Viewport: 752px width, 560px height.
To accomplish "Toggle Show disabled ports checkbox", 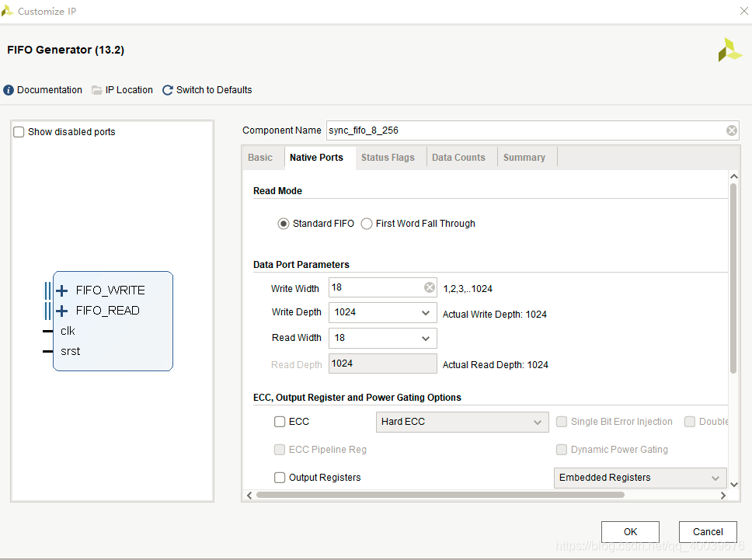I will (19, 132).
